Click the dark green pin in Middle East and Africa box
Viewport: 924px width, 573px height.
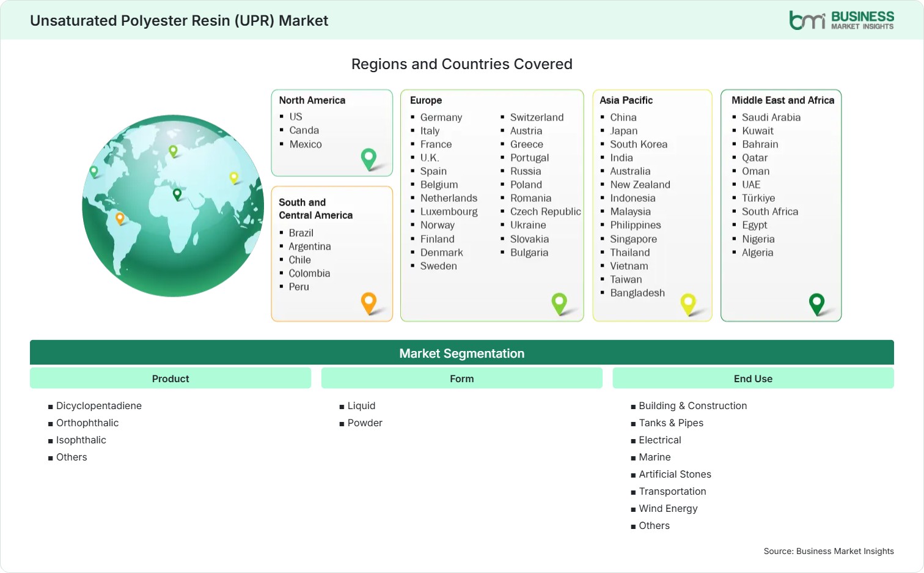[x=816, y=304]
